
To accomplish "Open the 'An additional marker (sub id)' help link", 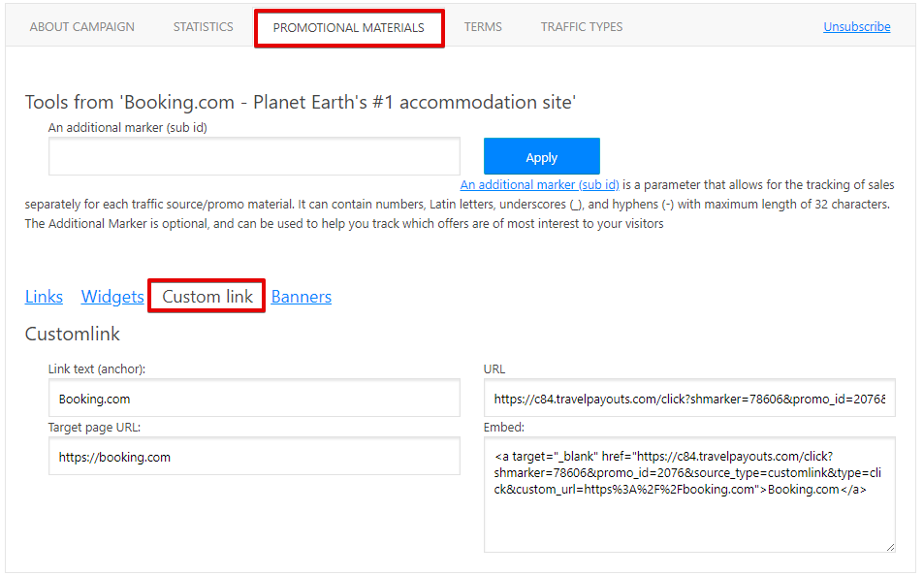I will pos(540,184).
